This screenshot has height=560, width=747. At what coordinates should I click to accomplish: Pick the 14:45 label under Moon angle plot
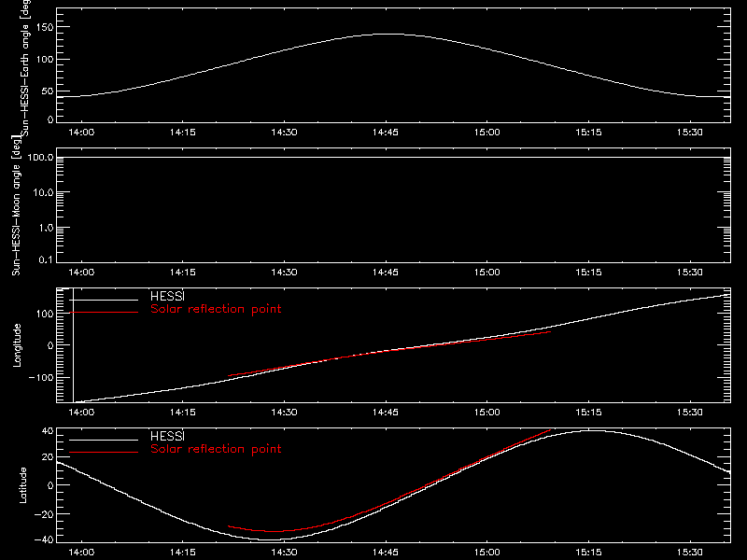tap(386, 273)
